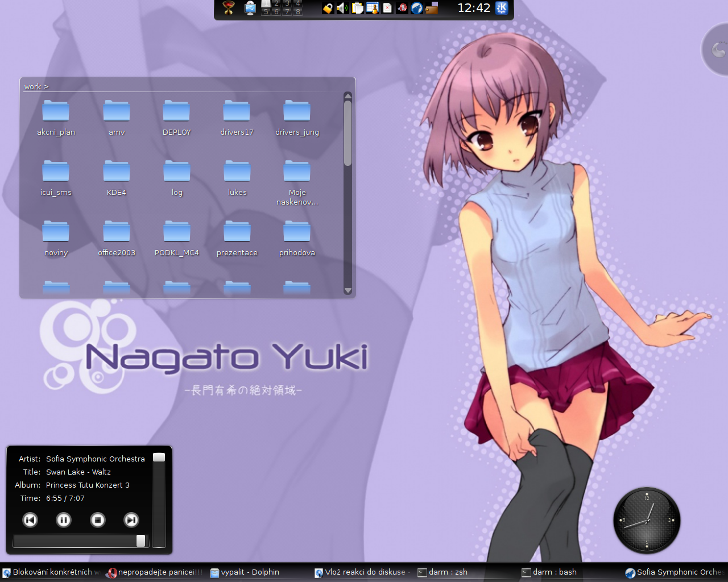Open the drivers_jung folder
This screenshot has height=582, width=728.
297,118
